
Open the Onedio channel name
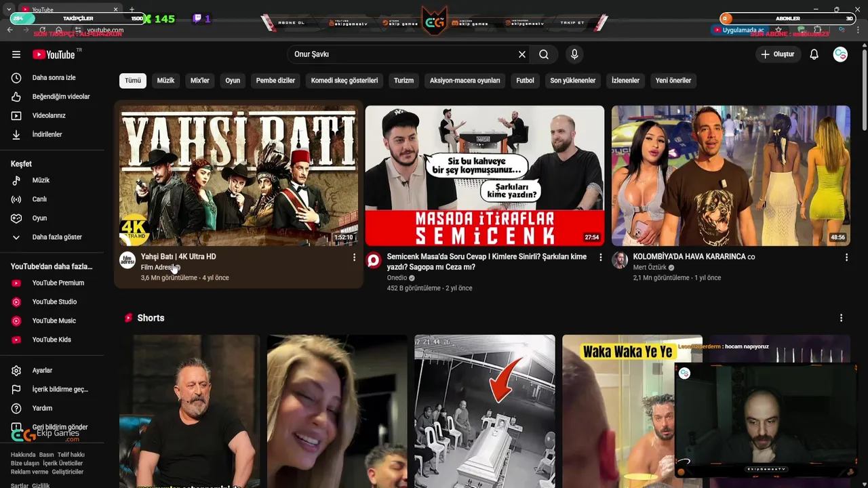(x=397, y=278)
